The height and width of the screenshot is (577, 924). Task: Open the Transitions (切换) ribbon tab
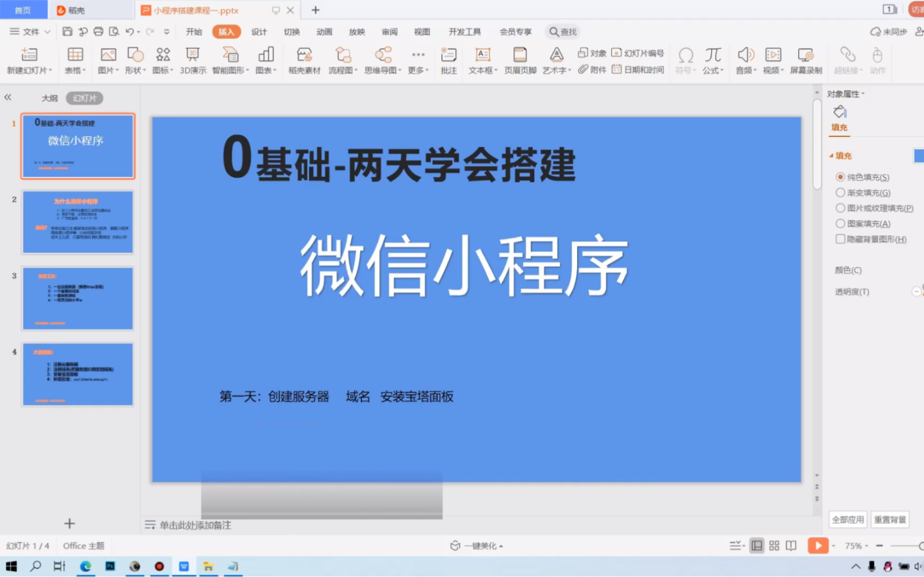tap(292, 31)
